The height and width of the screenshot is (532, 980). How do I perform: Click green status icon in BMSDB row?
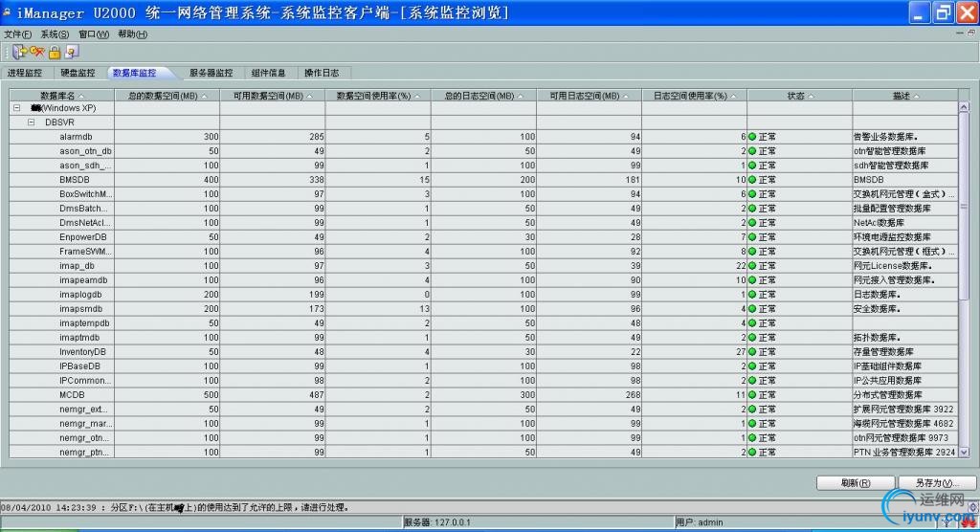pyautogui.click(x=752, y=180)
